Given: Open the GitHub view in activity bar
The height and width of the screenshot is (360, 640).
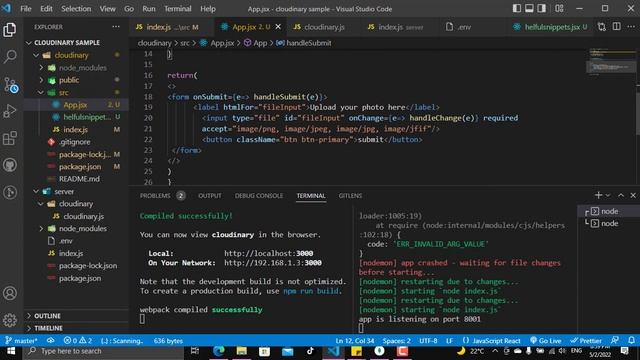Looking at the screenshot, I should pyautogui.click(x=10, y=165).
